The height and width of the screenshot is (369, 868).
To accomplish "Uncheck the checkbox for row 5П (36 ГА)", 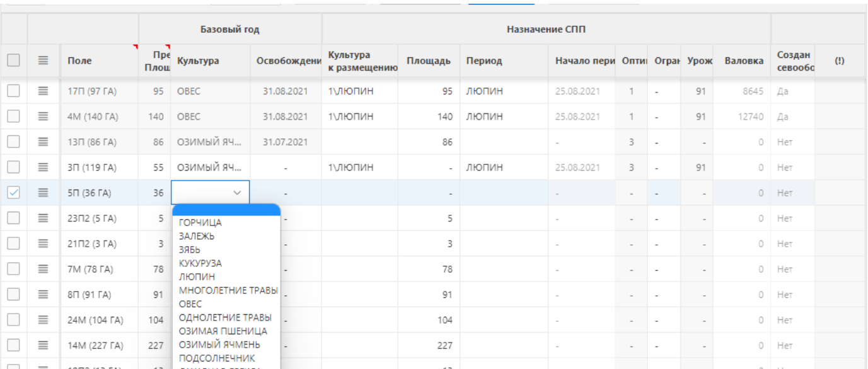I will point(13,193).
